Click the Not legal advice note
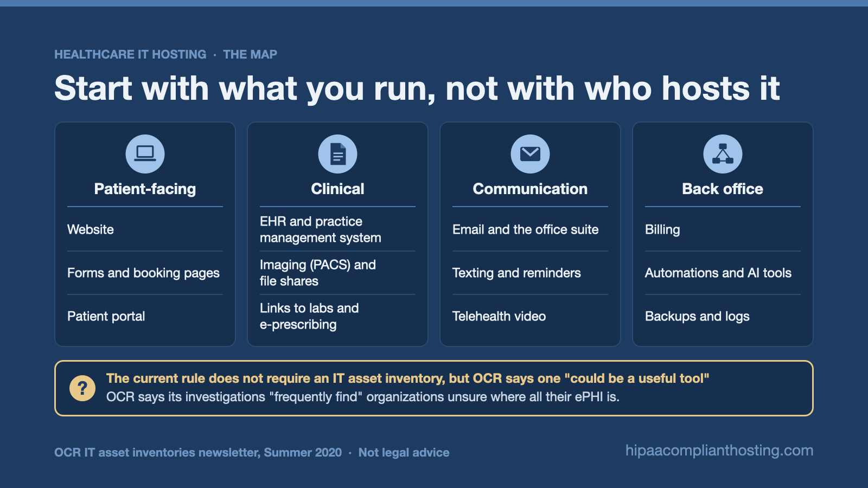The width and height of the screenshot is (868, 488). click(x=404, y=452)
